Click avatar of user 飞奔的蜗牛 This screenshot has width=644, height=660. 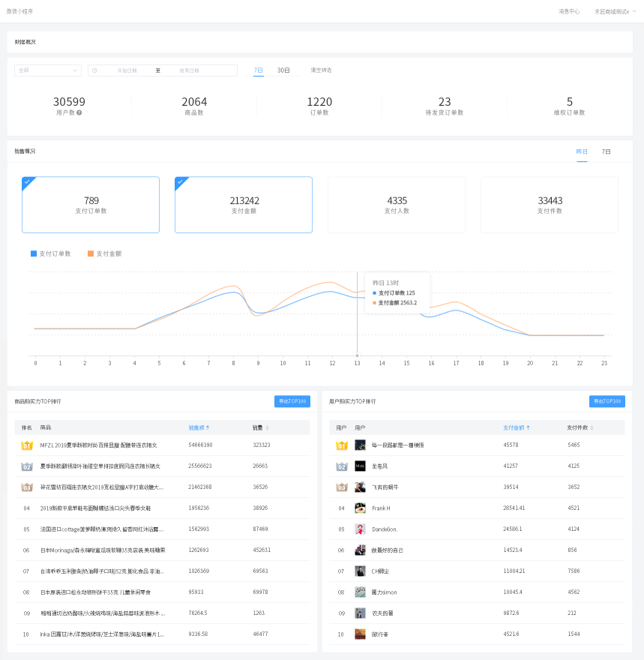[360, 487]
